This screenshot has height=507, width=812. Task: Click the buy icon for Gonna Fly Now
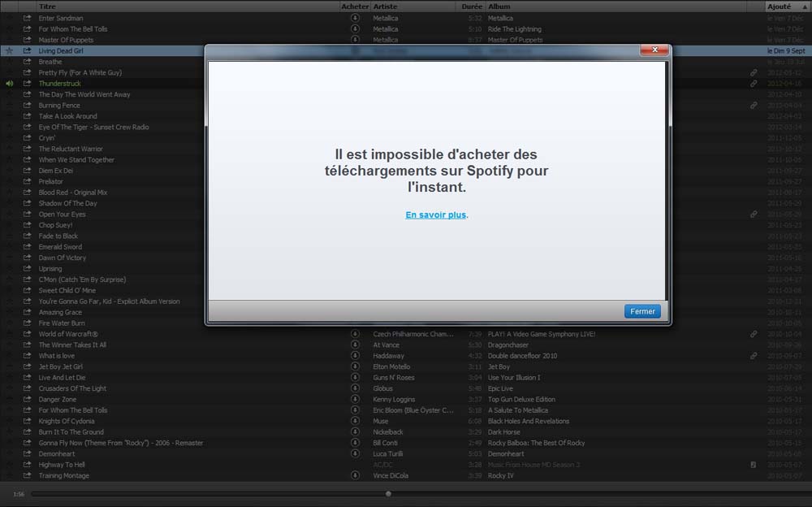[356, 443]
